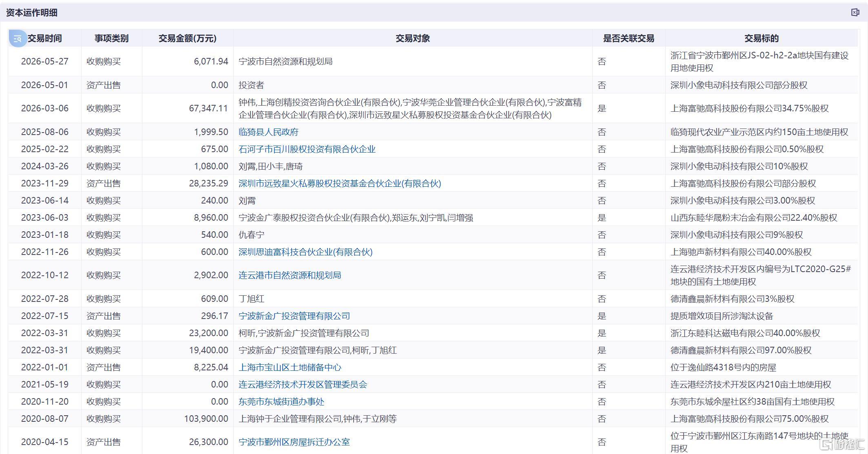
Task: Click the 资本运作明细 panel title
Action: (x=31, y=13)
